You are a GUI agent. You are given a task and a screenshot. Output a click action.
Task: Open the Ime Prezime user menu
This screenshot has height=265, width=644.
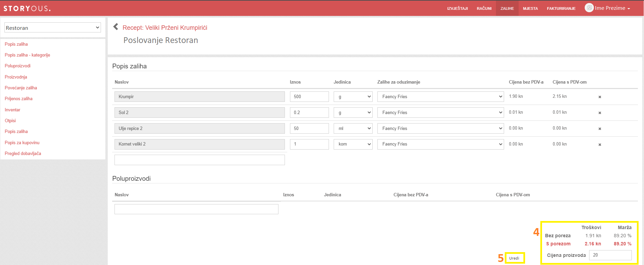coord(612,8)
